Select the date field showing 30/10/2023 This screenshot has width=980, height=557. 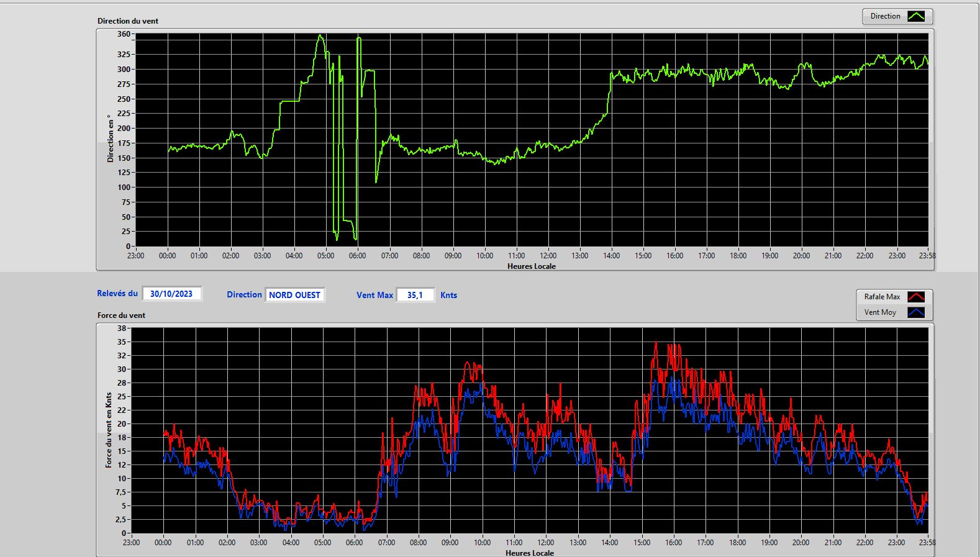point(171,294)
